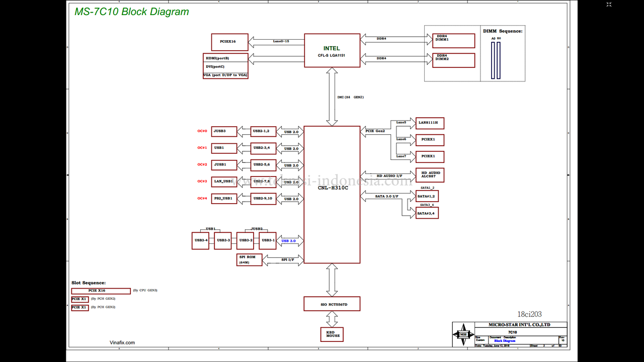Click the 'SATA#3,4' block

(427, 213)
